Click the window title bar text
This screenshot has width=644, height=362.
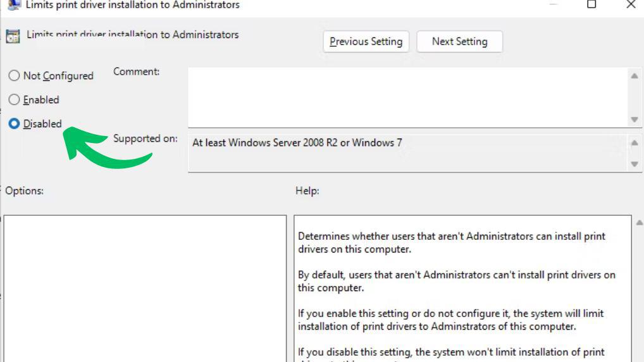pyautogui.click(x=132, y=5)
